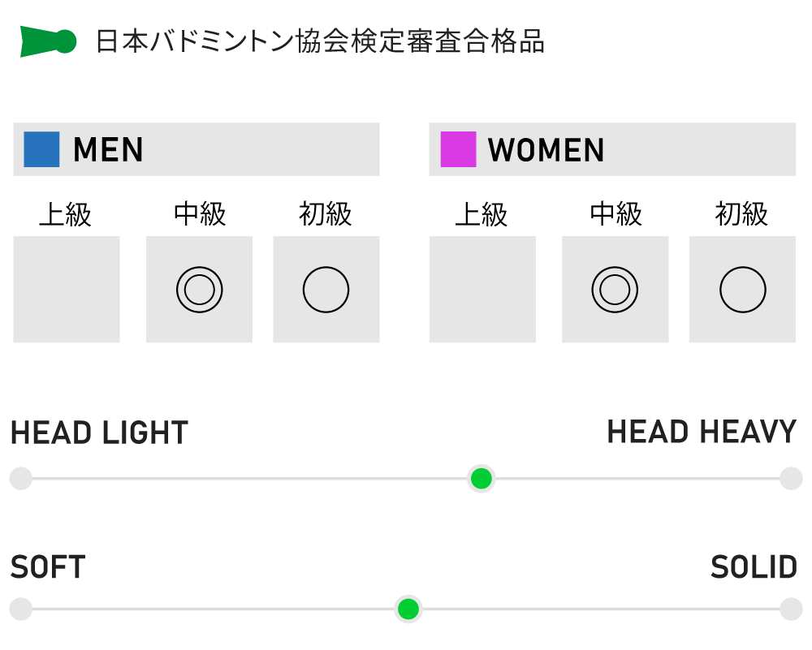The height and width of the screenshot is (650, 812).
Task: Click the green balance slider handle
Action: [x=482, y=479]
